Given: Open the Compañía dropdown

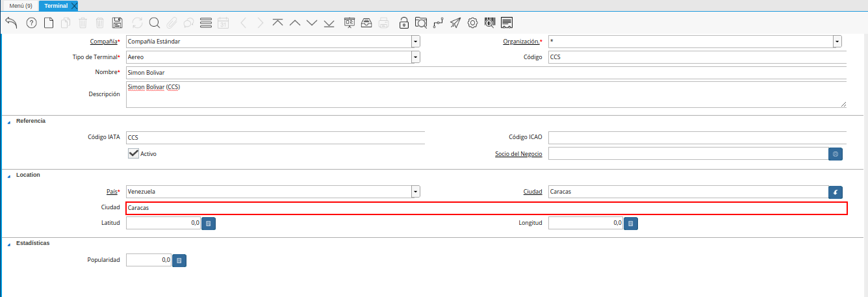Looking at the screenshot, I should [x=415, y=42].
